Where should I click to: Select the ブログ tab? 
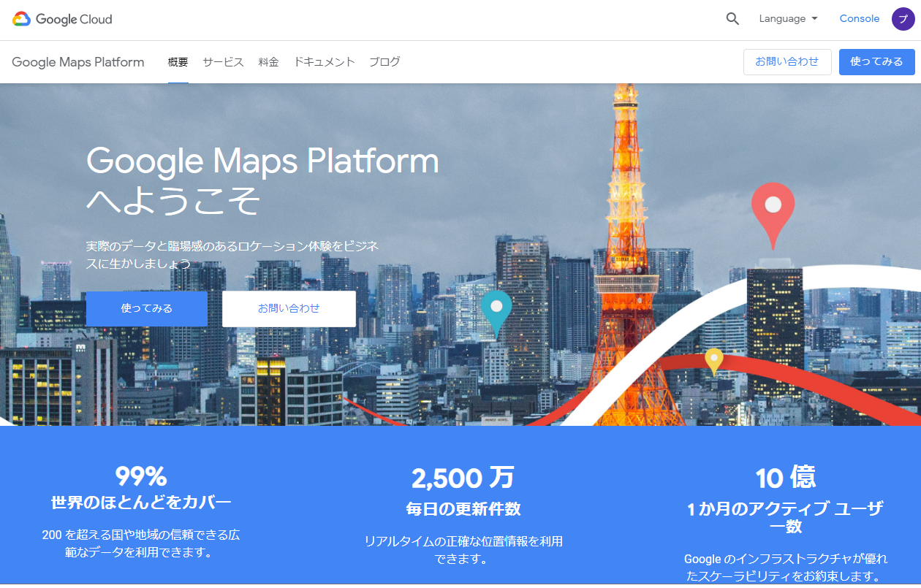click(x=384, y=62)
